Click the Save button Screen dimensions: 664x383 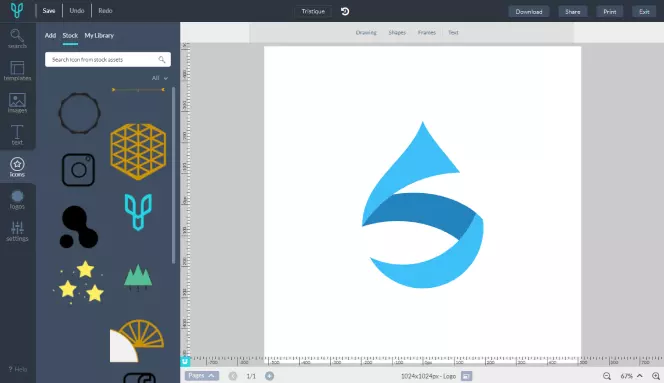(49, 11)
